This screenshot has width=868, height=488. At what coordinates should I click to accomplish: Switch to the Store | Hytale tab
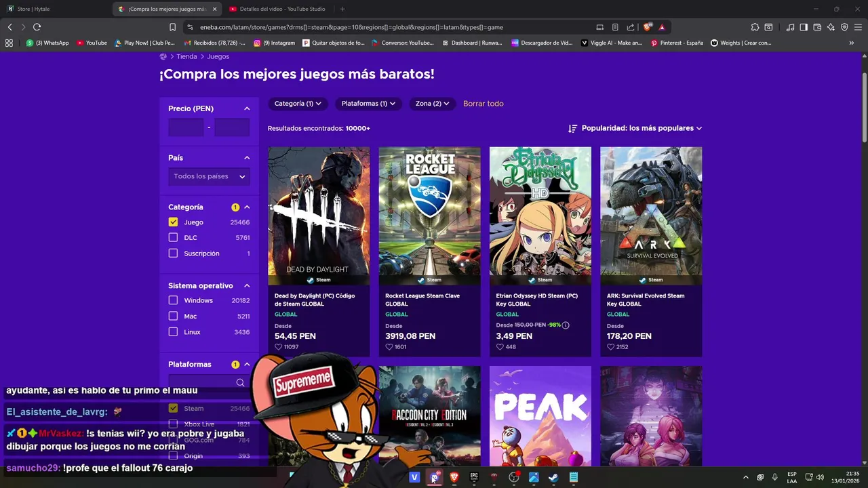click(x=54, y=9)
